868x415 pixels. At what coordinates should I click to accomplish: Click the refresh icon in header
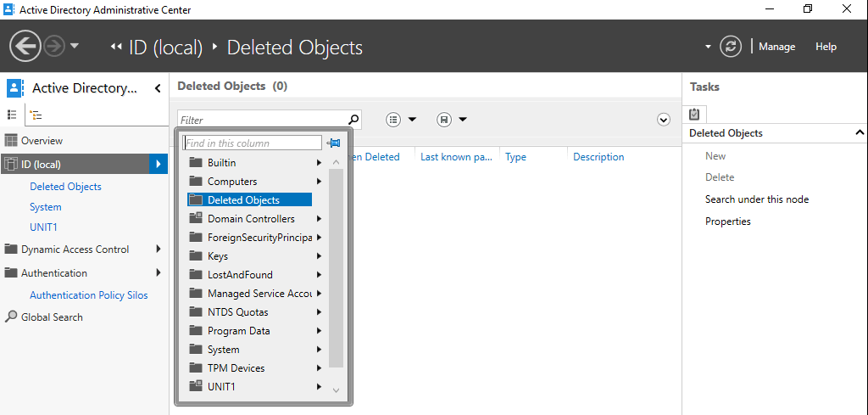point(731,47)
